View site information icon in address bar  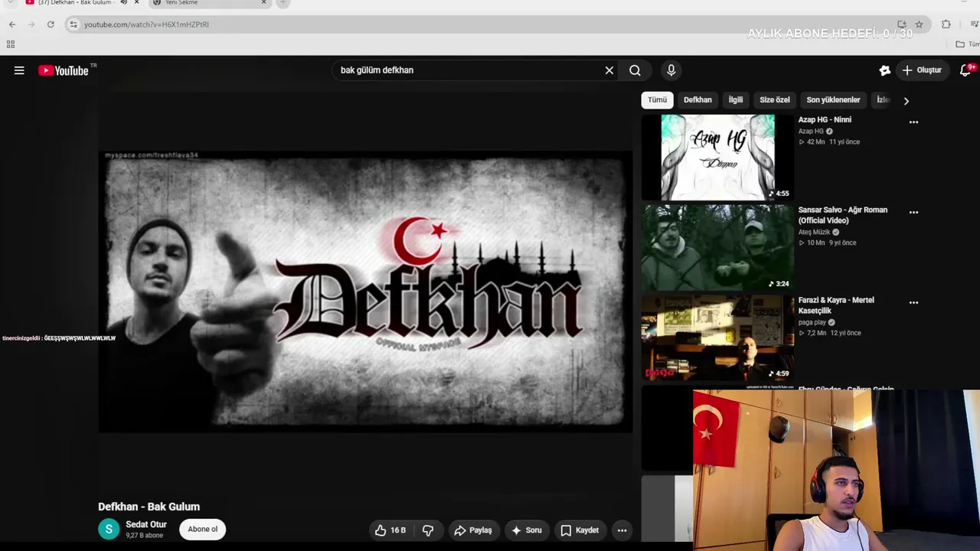tap(73, 24)
